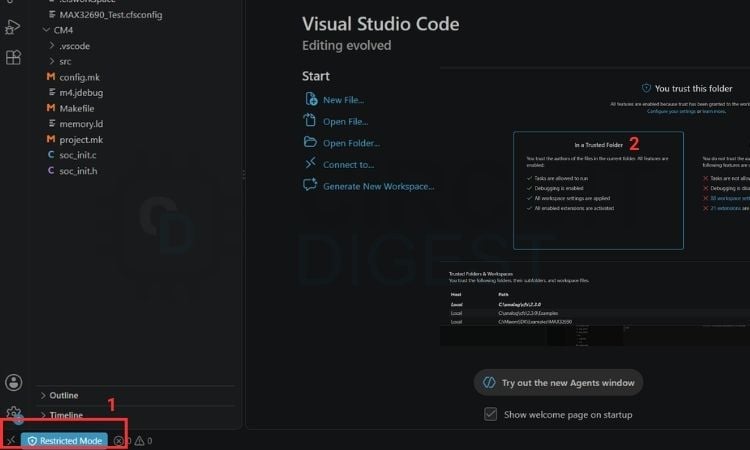Click 'All workspace settings are applied' item
The image size is (750, 450).
(x=572, y=198)
